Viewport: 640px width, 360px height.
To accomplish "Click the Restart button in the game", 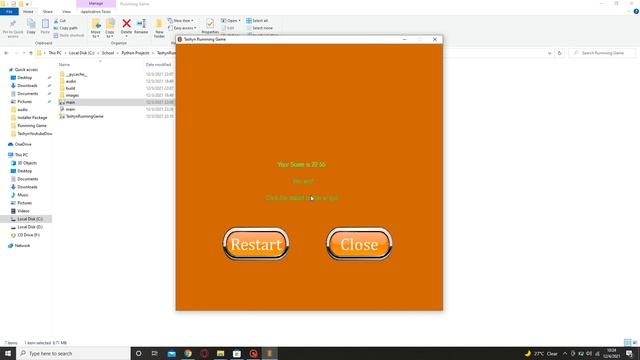I will coord(256,244).
